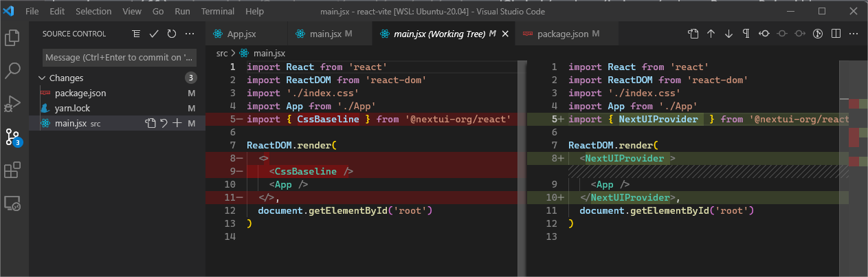
Task: Click M status of yarn.lock row
Action: (192, 108)
